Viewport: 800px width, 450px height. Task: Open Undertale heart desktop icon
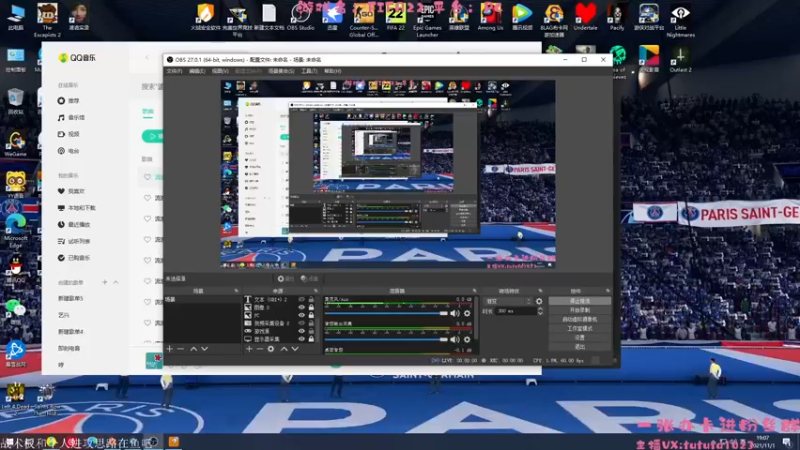(585, 17)
